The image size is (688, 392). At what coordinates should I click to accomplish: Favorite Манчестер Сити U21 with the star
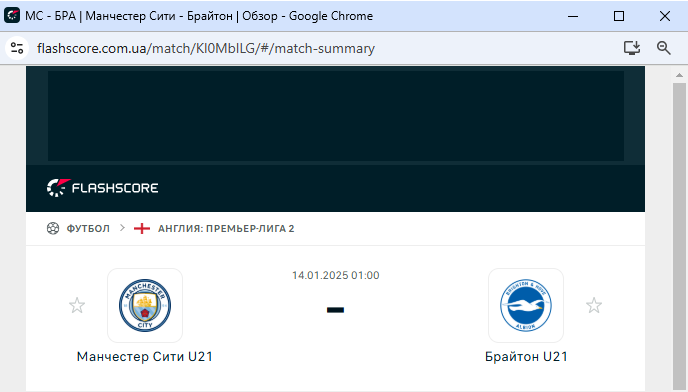coord(77,306)
